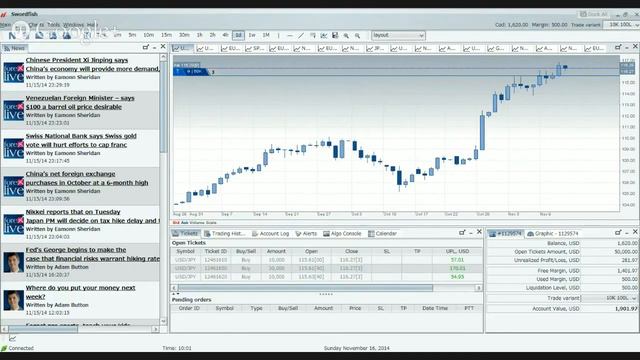Select the JP... chart tab

coord(376,48)
